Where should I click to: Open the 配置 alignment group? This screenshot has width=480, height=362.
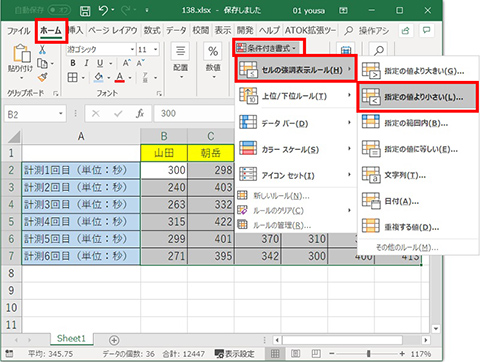click(180, 61)
